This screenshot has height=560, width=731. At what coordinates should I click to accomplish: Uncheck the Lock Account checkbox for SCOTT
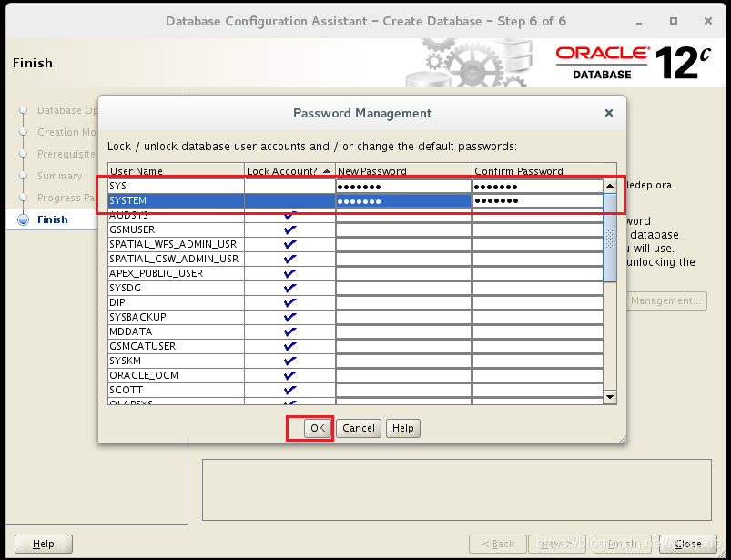(x=289, y=389)
